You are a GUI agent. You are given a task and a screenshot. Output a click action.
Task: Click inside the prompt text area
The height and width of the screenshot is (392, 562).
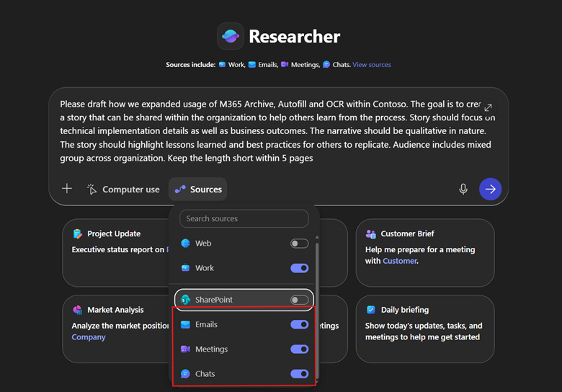pos(278,131)
